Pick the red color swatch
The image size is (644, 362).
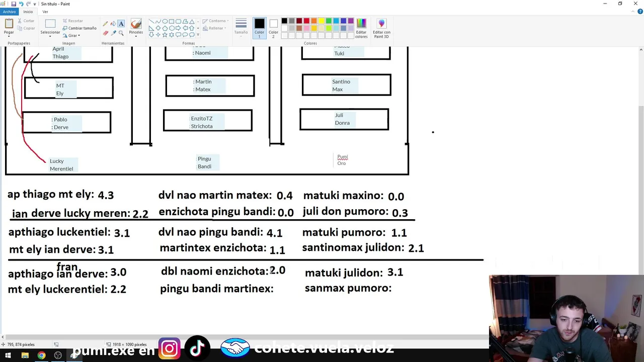pyautogui.click(x=306, y=21)
